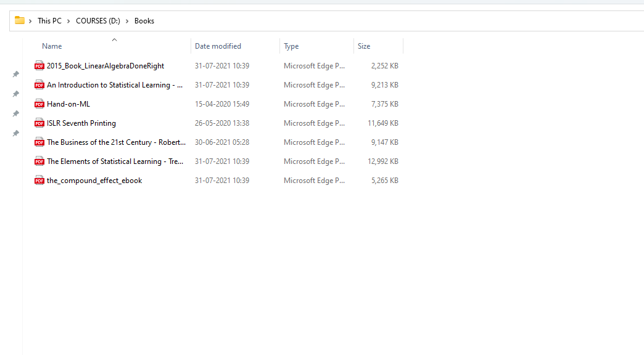Click the PDF icon for the_compound_effect_ebook
This screenshot has height=355, width=644.
[39, 181]
